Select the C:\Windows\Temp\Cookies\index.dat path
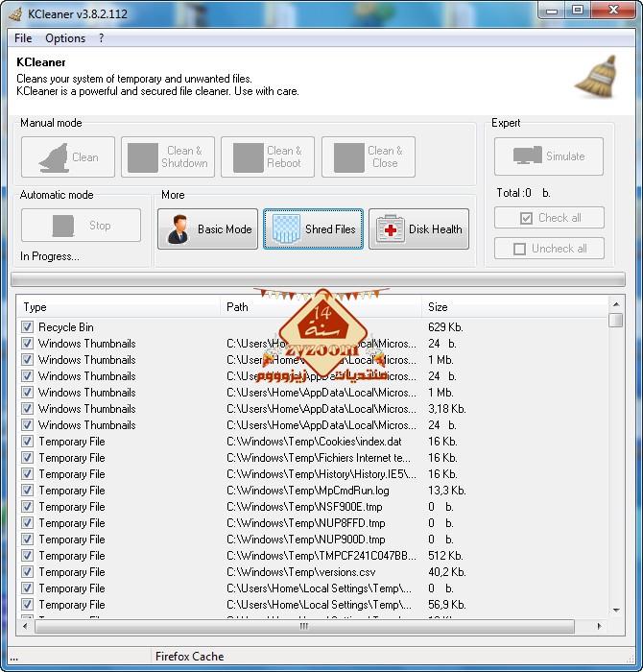This screenshot has height=672, width=643. (x=315, y=442)
